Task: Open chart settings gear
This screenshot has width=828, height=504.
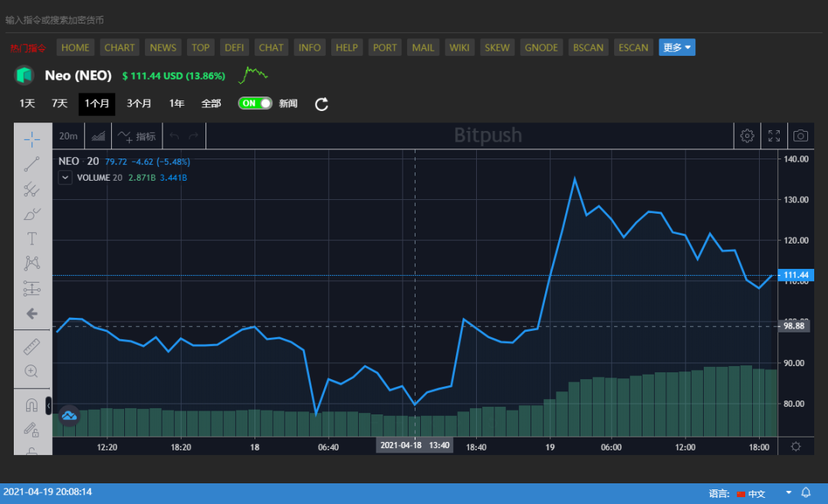Action: point(747,136)
